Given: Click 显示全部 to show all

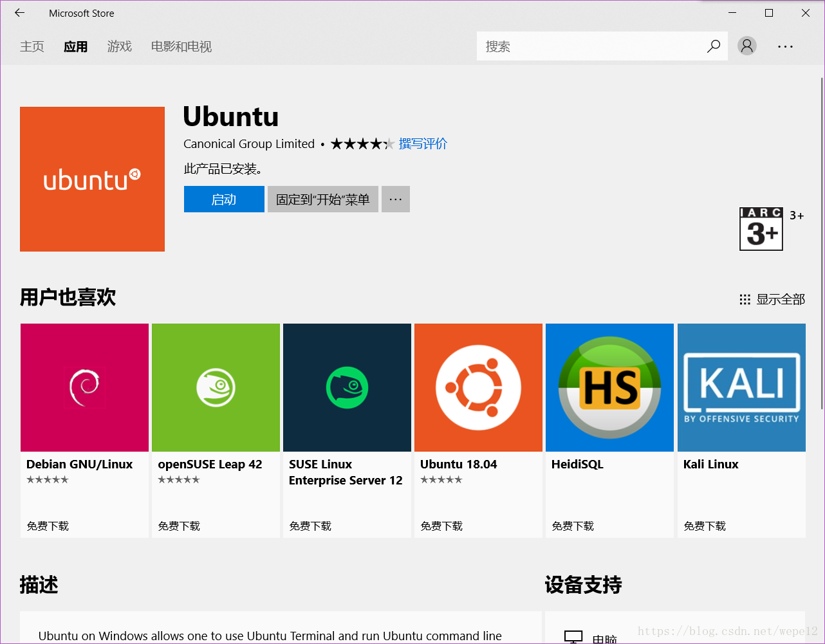Looking at the screenshot, I should 781,299.
